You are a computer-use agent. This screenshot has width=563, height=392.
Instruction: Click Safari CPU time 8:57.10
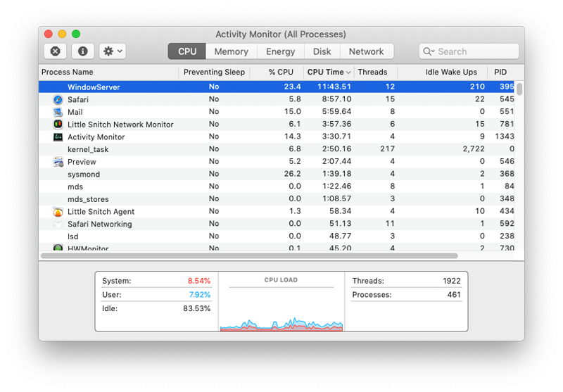click(336, 99)
